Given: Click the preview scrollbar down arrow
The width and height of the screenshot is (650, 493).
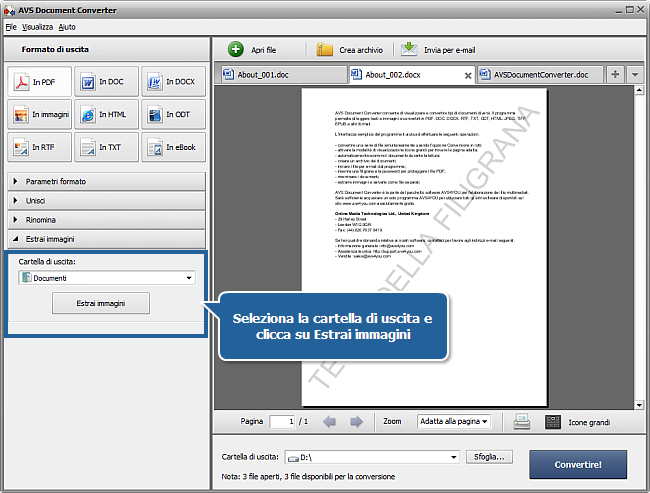Looking at the screenshot, I should tap(639, 405).
